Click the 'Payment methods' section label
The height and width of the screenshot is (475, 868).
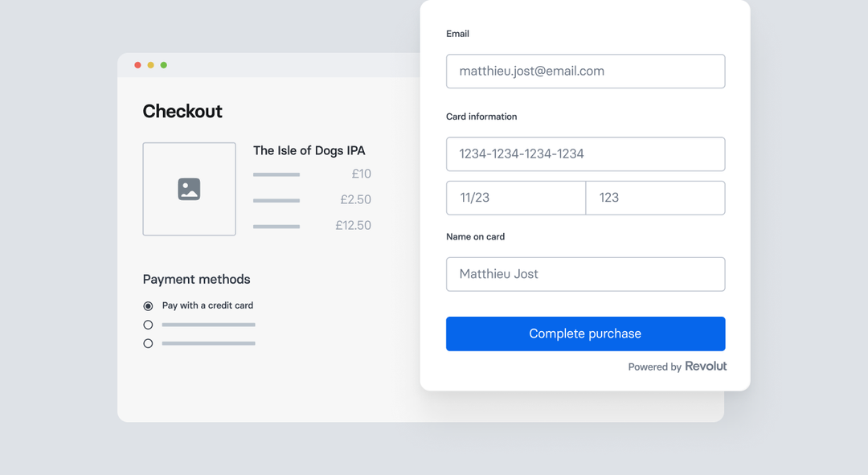196,279
